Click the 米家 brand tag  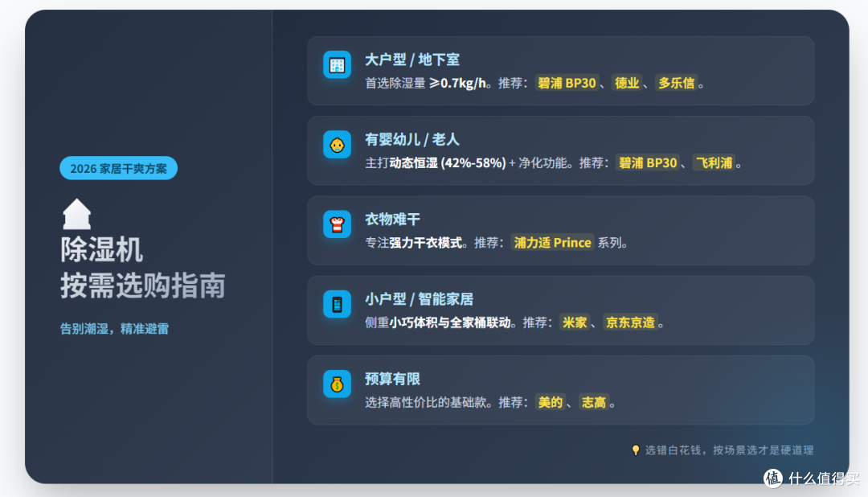(575, 322)
